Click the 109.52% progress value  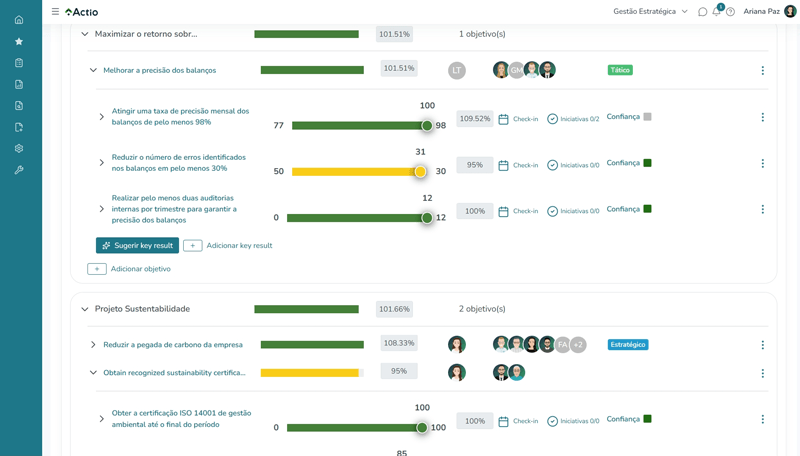pos(475,119)
